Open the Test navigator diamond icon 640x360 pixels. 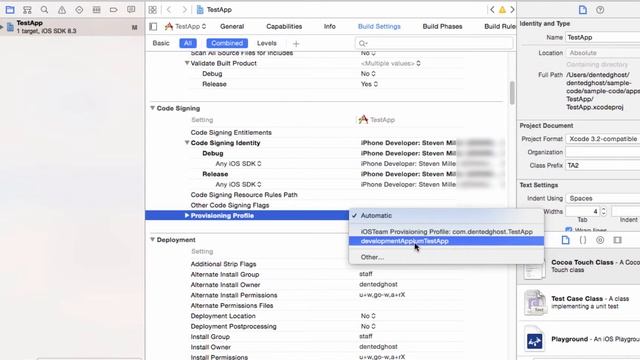coord(79,10)
